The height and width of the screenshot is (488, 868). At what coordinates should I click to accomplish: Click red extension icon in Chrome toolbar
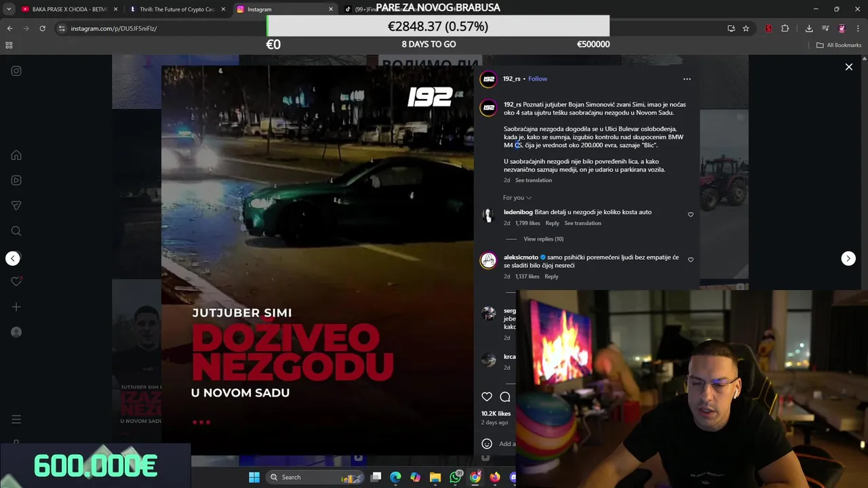(768, 28)
